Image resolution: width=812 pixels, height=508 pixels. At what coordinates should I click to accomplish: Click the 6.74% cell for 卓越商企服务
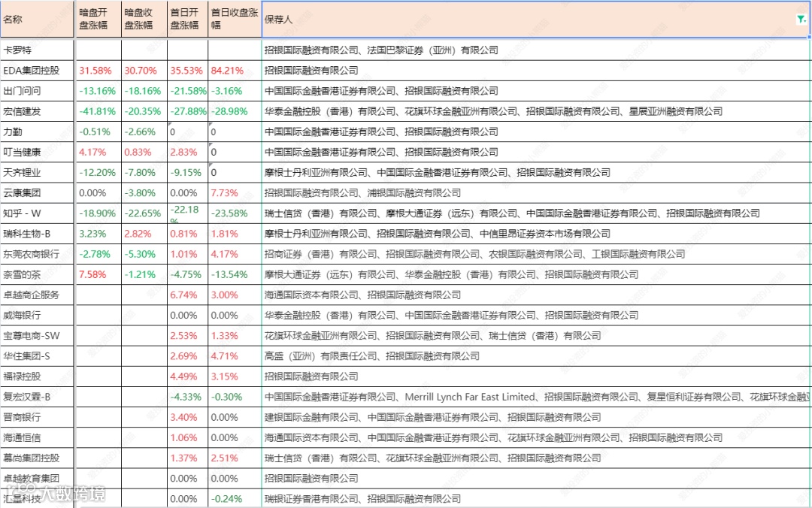coord(187,295)
